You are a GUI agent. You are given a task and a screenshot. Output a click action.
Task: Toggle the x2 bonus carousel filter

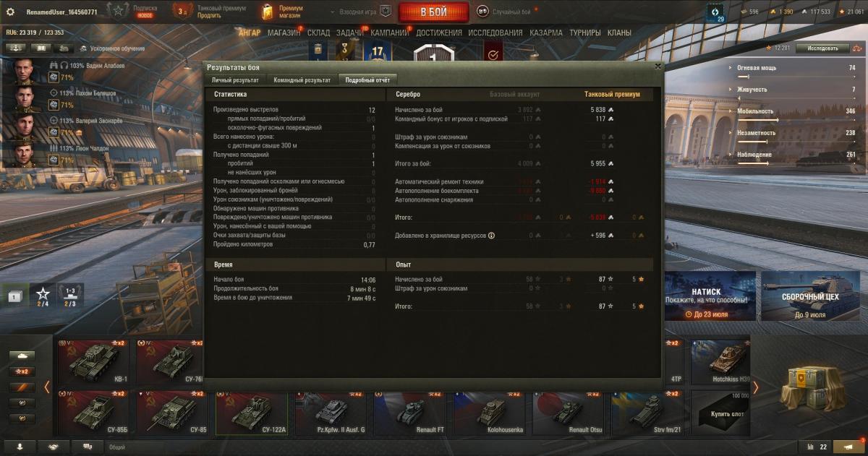[22, 371]
